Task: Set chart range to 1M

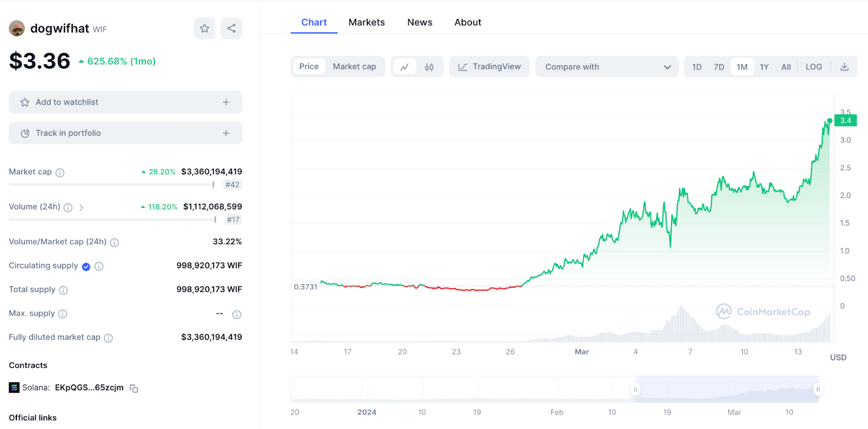Action: point(742,67)
